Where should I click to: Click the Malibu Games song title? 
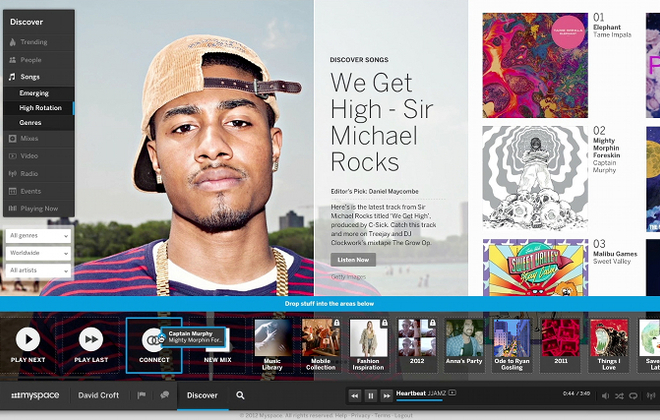[x=615, y=254]
